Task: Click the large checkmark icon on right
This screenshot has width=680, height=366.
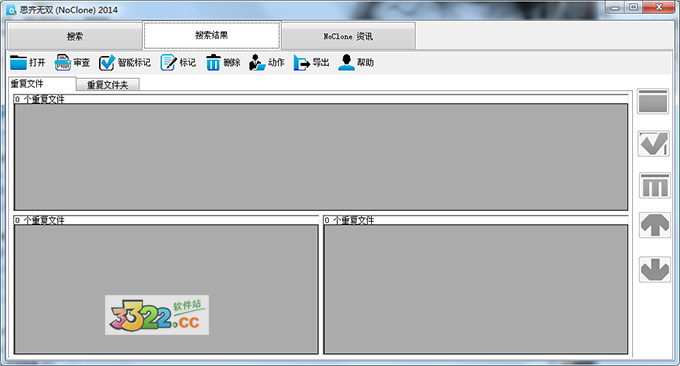Action: 654,144
